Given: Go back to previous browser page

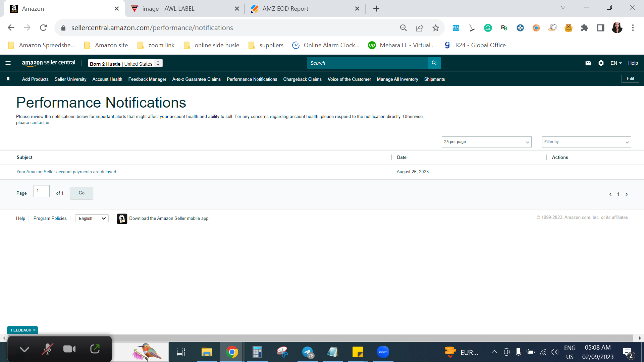Looking at the screenshot, I should point(11,28).
